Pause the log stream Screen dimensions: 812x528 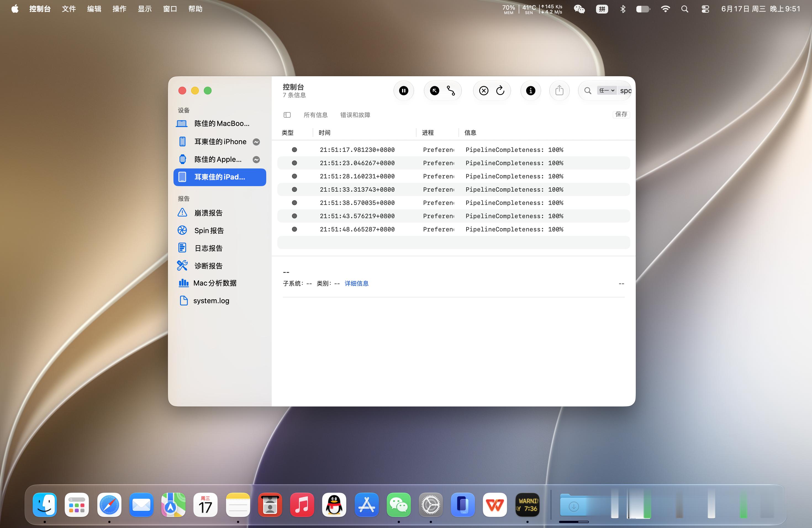(x=404, y=91)
